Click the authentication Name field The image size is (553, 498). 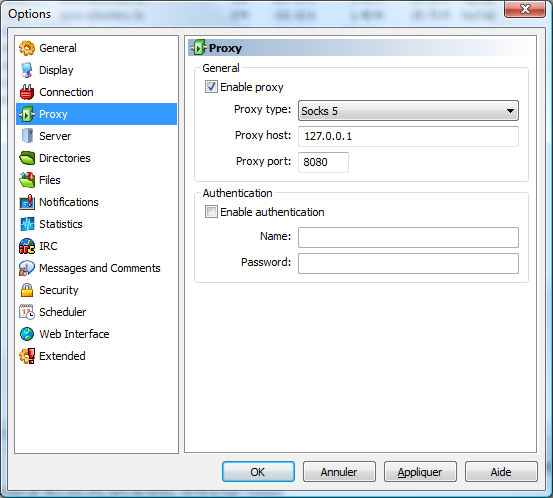click(x=408, y=237)
